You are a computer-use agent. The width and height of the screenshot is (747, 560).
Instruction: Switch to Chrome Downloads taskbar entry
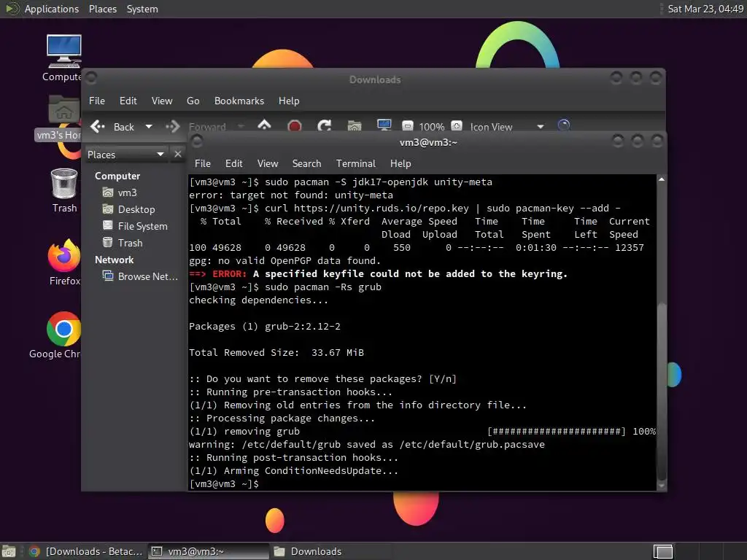point(86,551)
